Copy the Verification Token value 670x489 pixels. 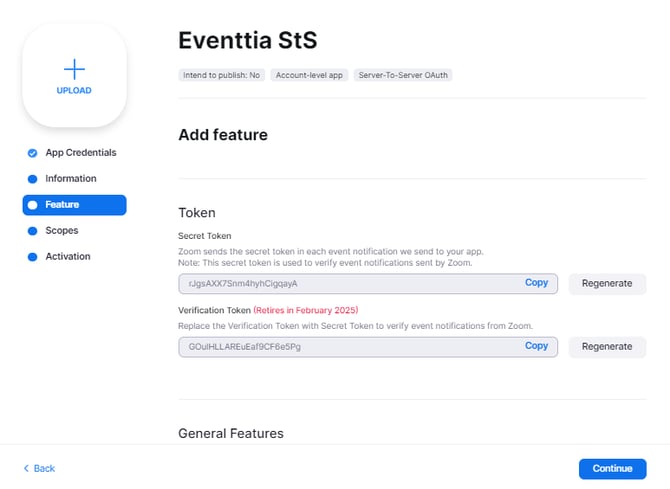point(536,346)
